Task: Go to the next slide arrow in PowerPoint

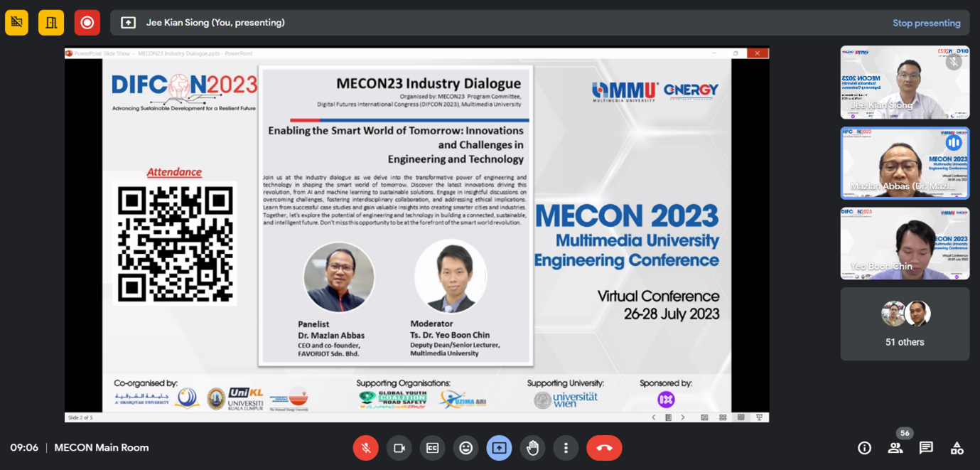Action: coord(683,417)
